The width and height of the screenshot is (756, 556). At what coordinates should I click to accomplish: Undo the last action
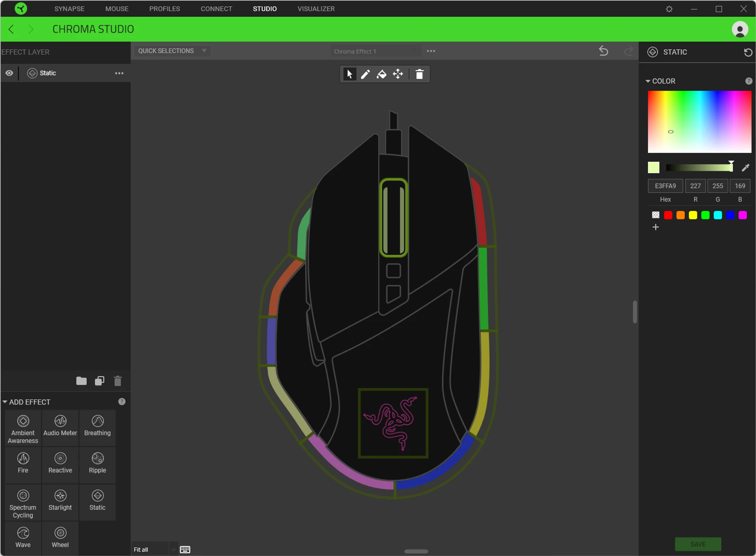(603, 51)
